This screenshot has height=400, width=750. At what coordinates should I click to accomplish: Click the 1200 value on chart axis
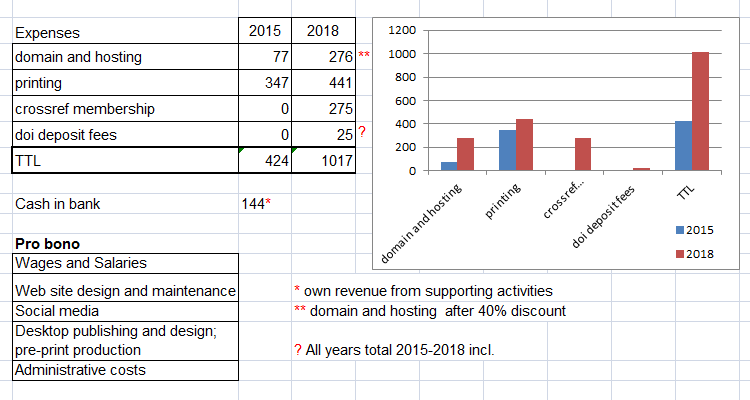pos(402,30)
